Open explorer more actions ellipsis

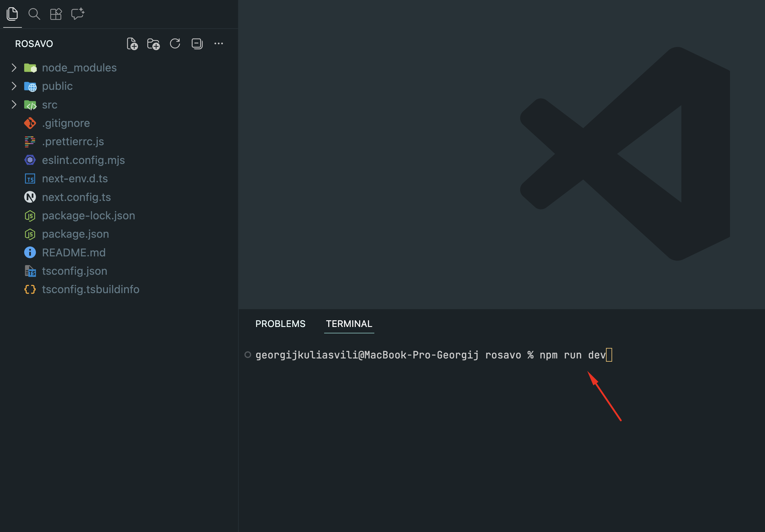[x=219, y=44]
